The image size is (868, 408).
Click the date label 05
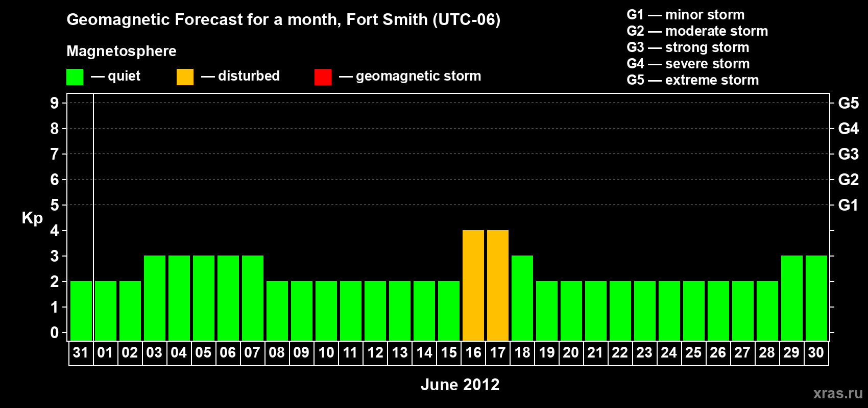tap(203, 352)
